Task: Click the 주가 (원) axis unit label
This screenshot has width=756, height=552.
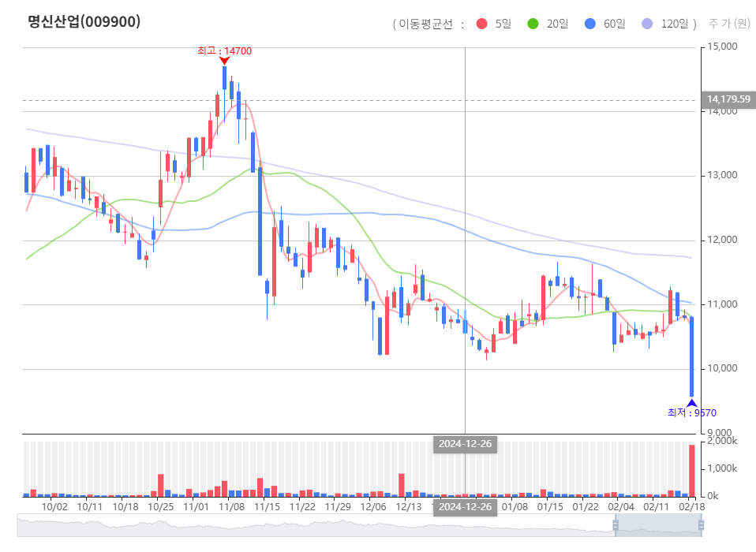Action: point(729,23)
